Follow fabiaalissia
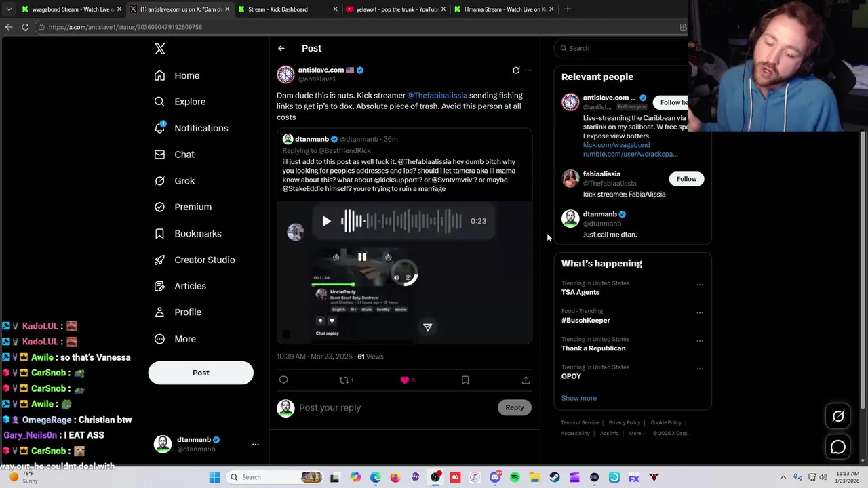This screenshot has width=868, height=488. tap(686, 179)
